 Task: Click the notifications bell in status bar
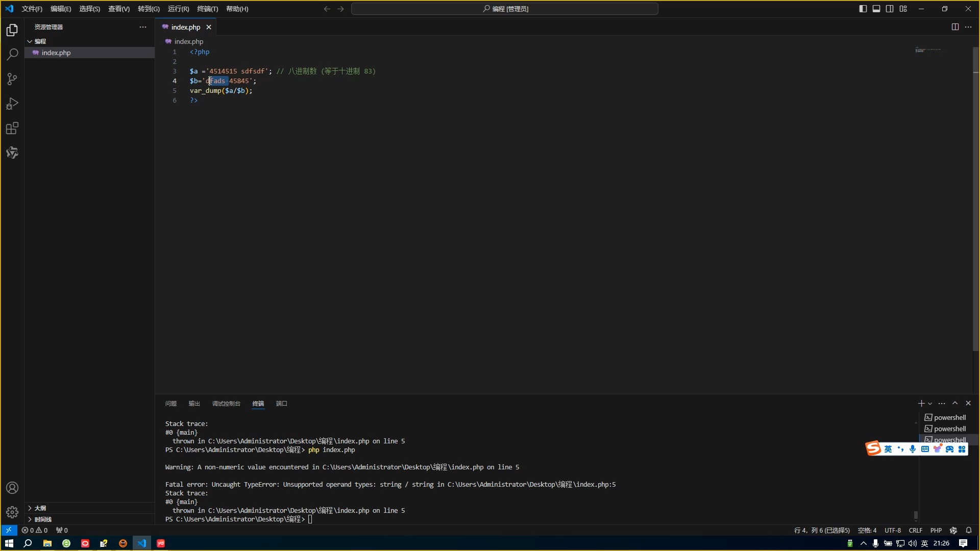tap(969, 530)
